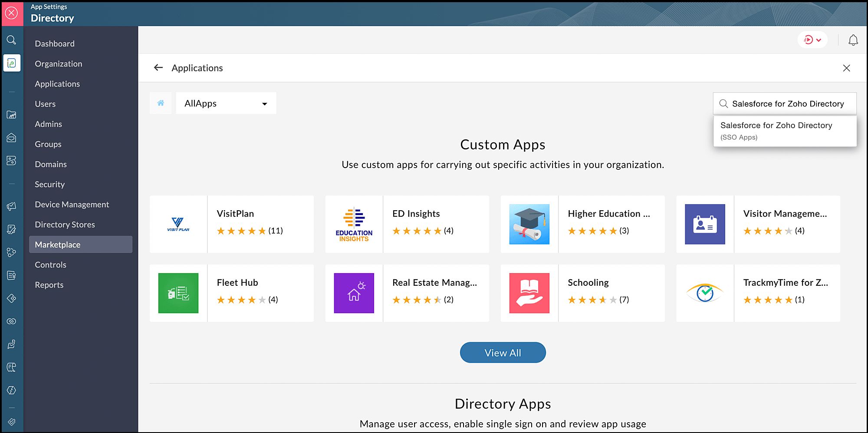Go to Device Management in sidebar

pyautogui.click(x=72, y=205)
